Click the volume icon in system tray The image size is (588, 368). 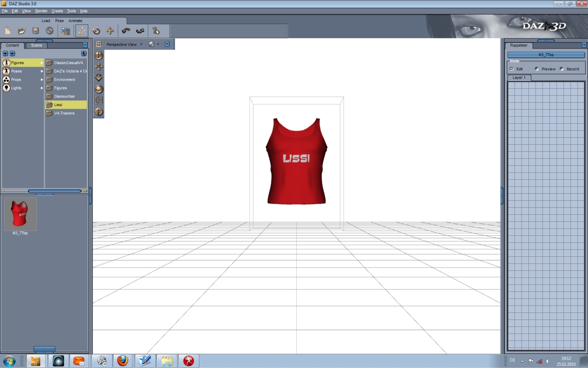(547, 361)
